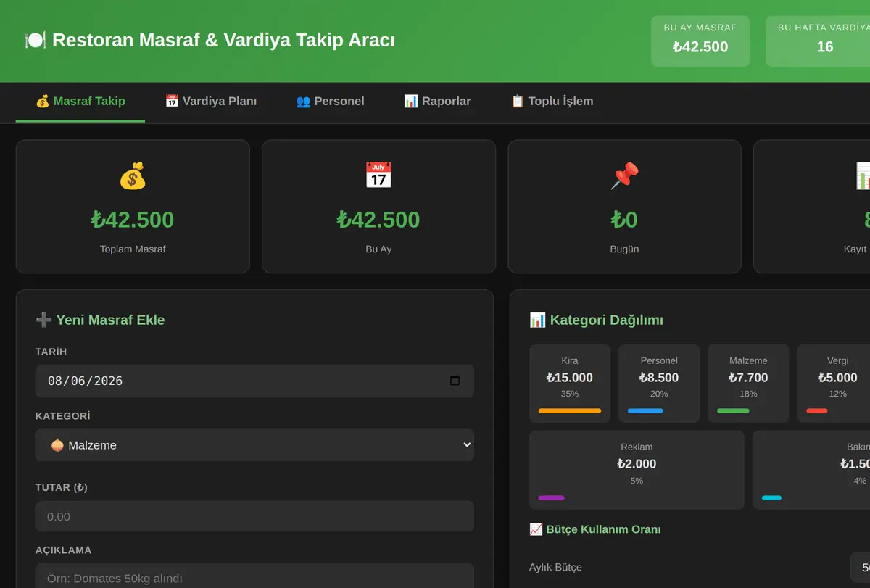The width and height of the screenshot is (870, 588).
Task: Click the pushpin icon above Bugün
Action: (624, 175)
